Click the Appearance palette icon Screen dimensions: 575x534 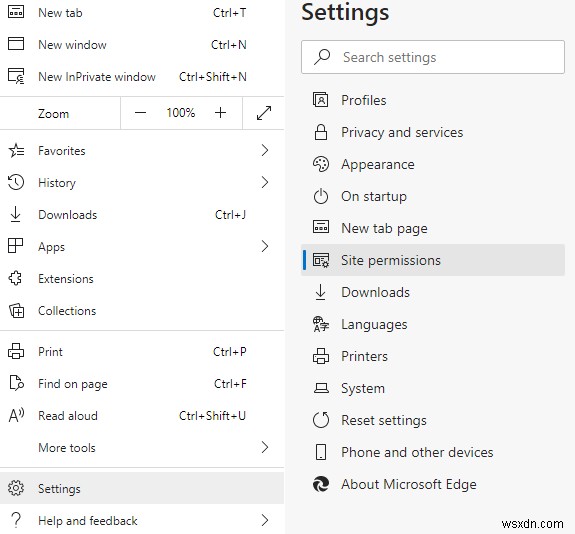click(x=321, y=164)
